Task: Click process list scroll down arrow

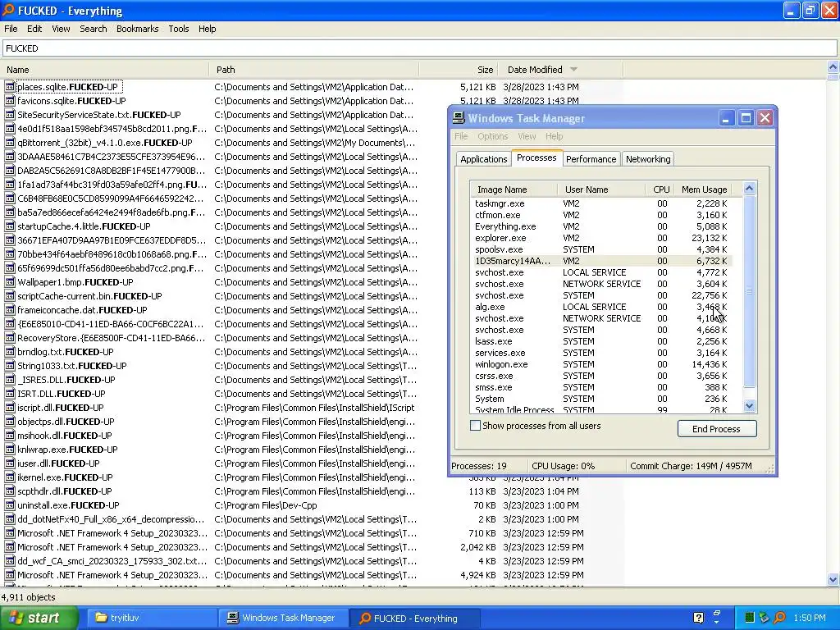Action: 750,405
